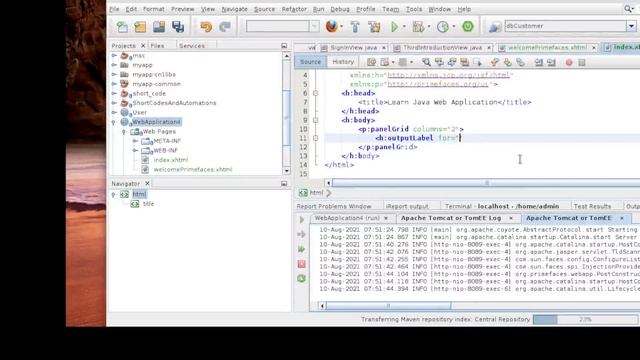
Task: Expand the User project node
Action: (x=114, y=112)
